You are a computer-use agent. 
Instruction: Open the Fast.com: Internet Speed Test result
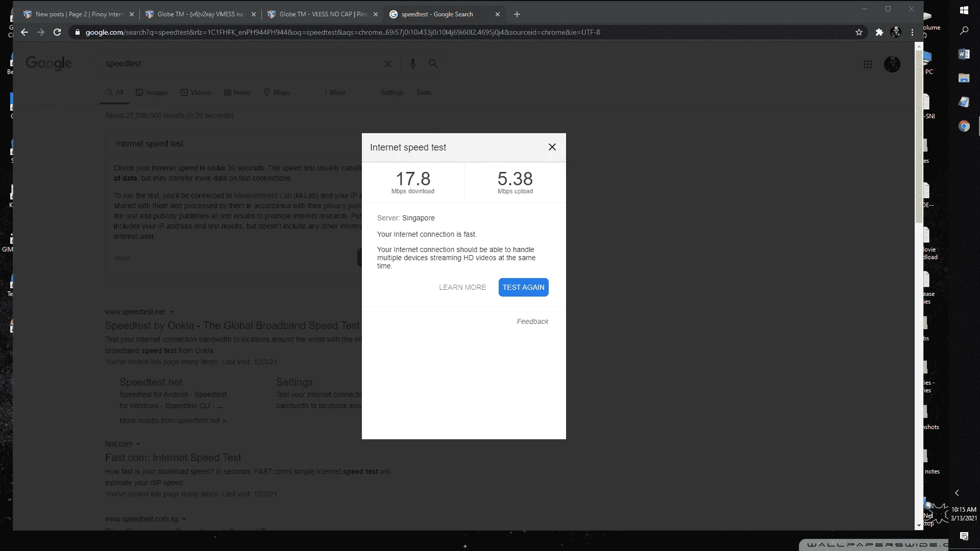point(173,458)
